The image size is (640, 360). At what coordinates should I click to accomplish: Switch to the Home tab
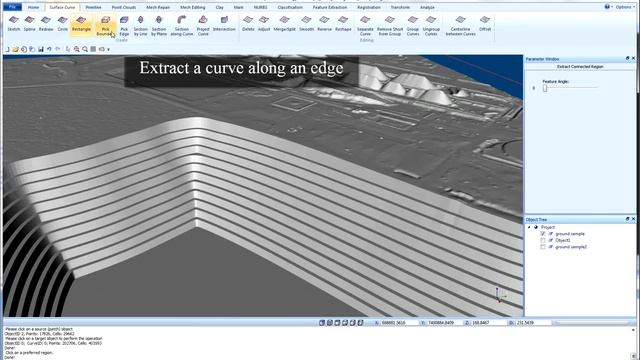pyautogui.click(x=33, y=7)
